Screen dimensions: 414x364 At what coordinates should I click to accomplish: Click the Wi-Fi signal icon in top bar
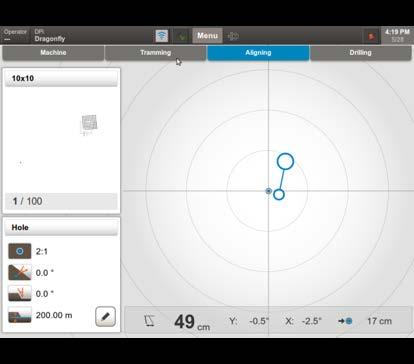pos(162,36)
